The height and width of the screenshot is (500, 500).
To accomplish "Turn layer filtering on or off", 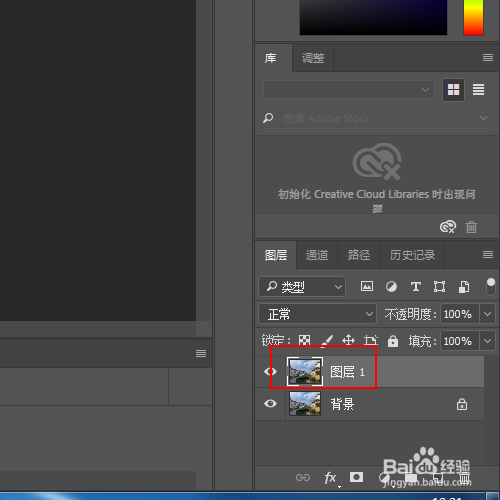I will 491,286.
